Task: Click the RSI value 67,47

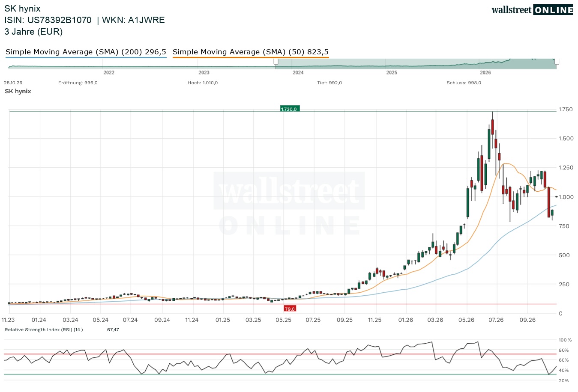Action: pos(113,330)
